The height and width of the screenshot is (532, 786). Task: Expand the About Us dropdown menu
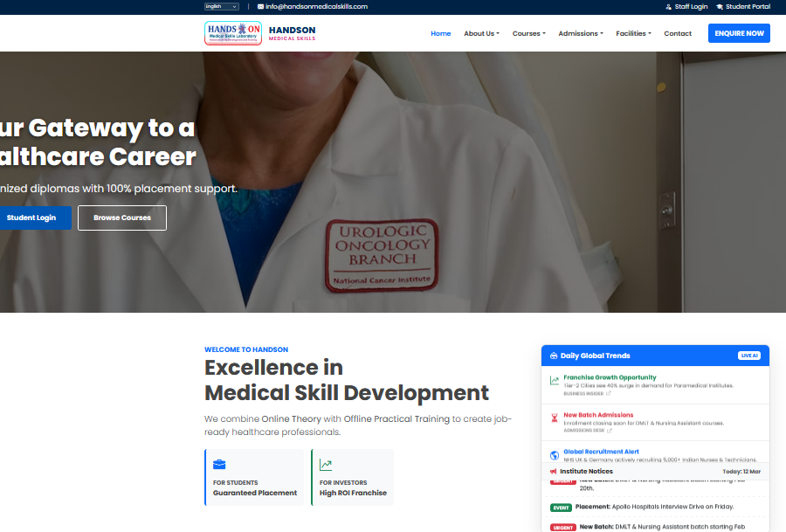click(x=481, y=33)
